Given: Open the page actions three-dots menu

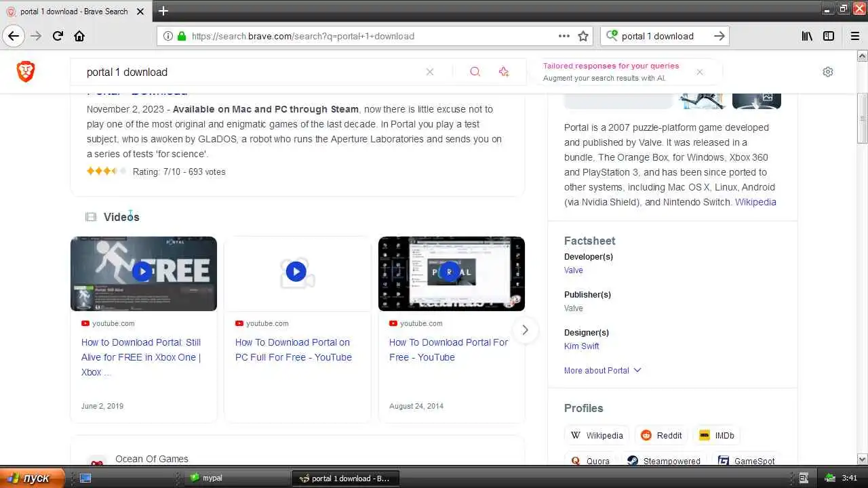Looking at the screenshot, I should (564, 36).
